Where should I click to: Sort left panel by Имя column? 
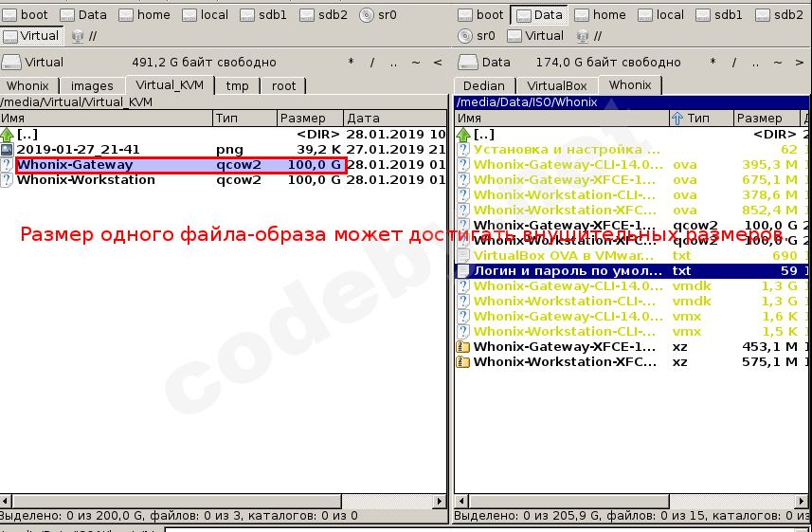click(106, 119)
